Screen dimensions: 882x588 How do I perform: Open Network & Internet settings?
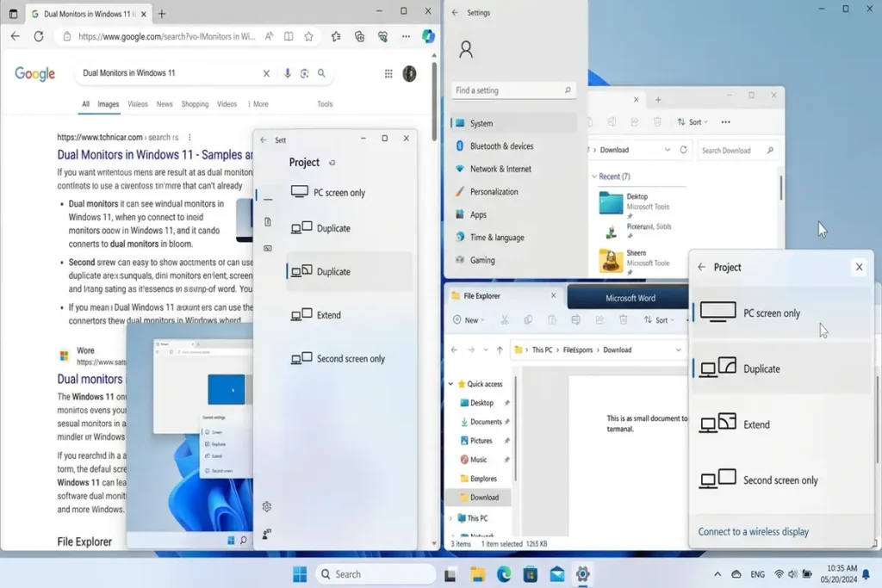515,169
